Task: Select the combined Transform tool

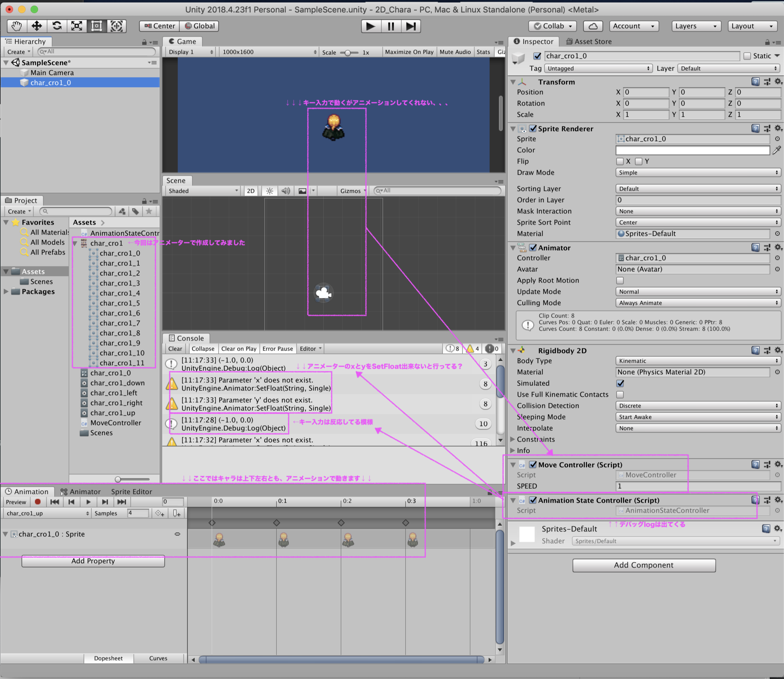Action: tap(116, 26)
